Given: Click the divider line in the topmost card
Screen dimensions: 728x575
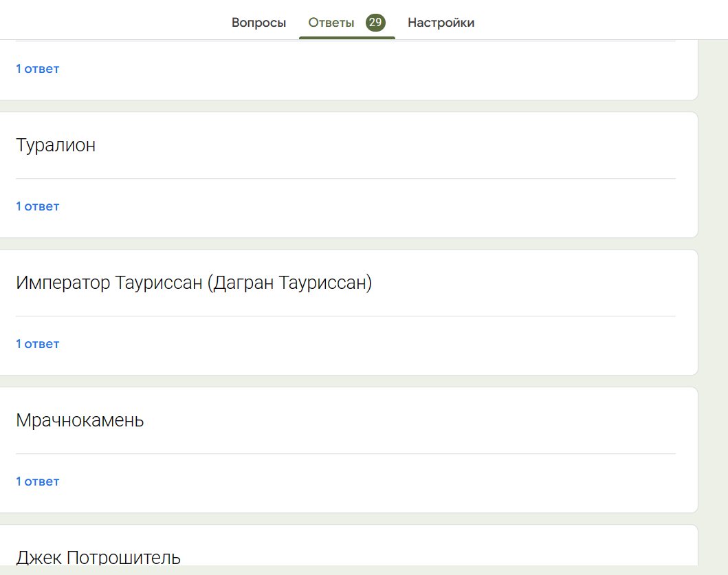Looking at the screenshot, I should point(345,41).
